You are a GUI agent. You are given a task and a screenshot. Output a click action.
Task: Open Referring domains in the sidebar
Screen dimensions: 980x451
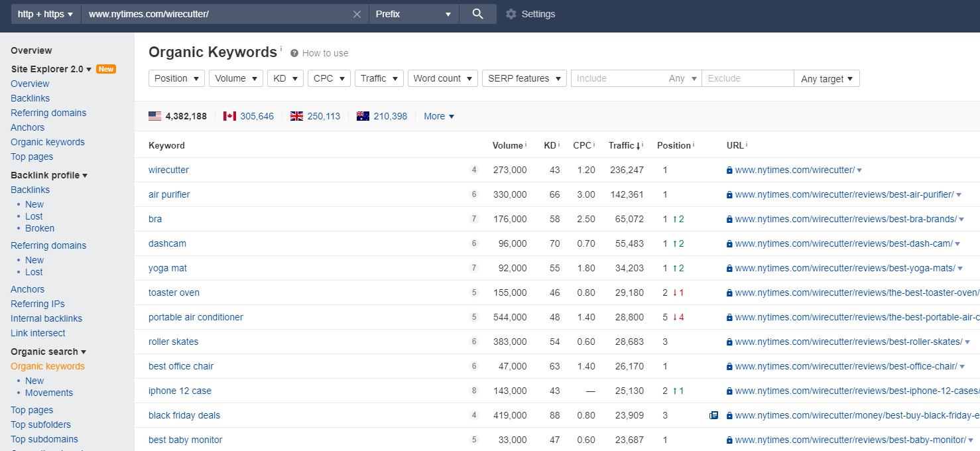tap(48, 113)
